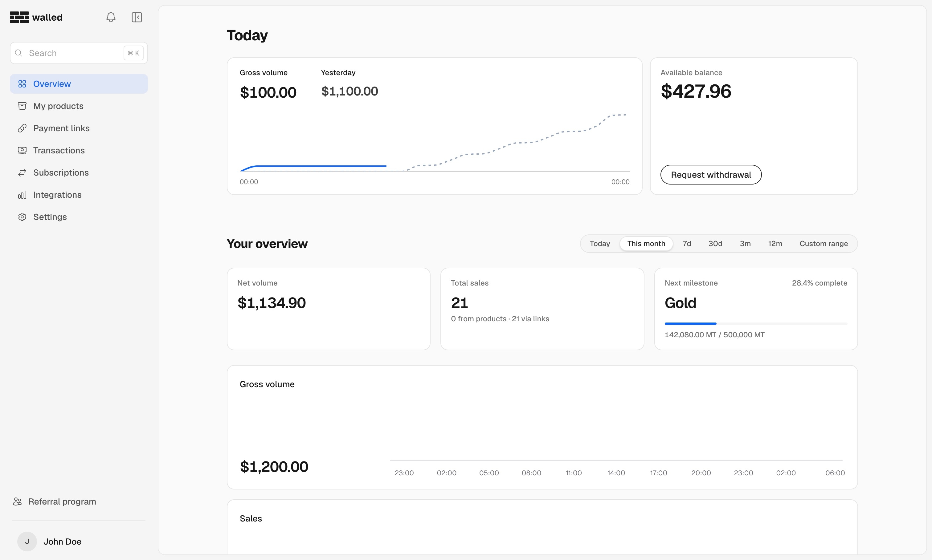The image size is (932, 560).
Task: Switch overview to 7d
Action: coord(687,244)
